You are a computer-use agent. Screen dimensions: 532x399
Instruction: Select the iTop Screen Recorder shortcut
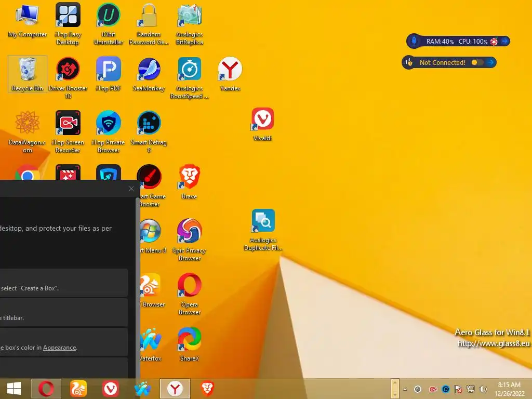tap(68, 131)
